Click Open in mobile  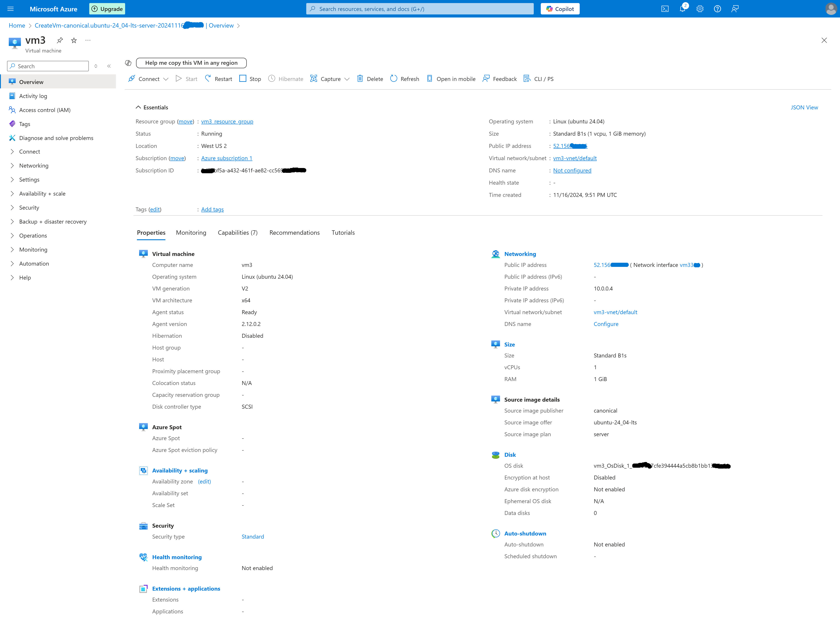tap(451, 79)
